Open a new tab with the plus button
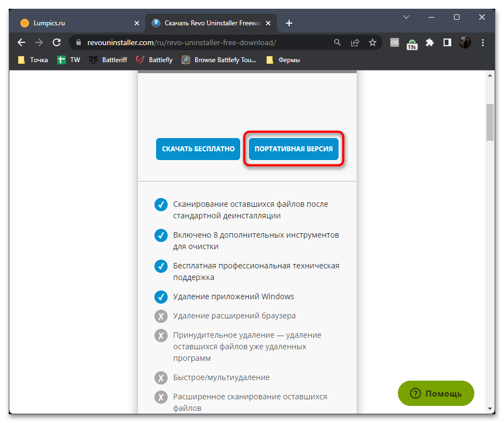This screenshot has width=504, height=423. click(x=289, y=23)
